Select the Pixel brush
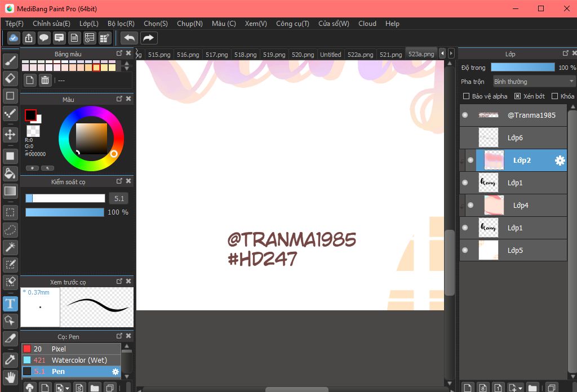Viewport: 577px width, 392px height. click(x=71, y=349)
